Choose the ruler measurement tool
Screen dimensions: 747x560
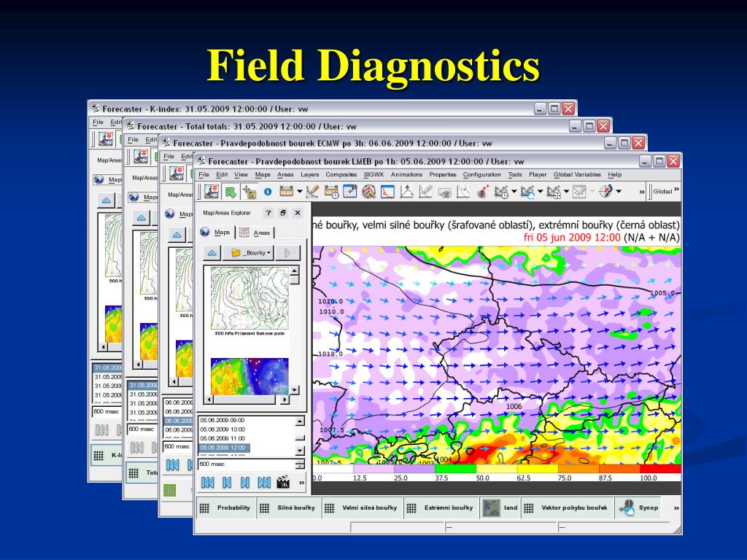(x=286, y=192)
